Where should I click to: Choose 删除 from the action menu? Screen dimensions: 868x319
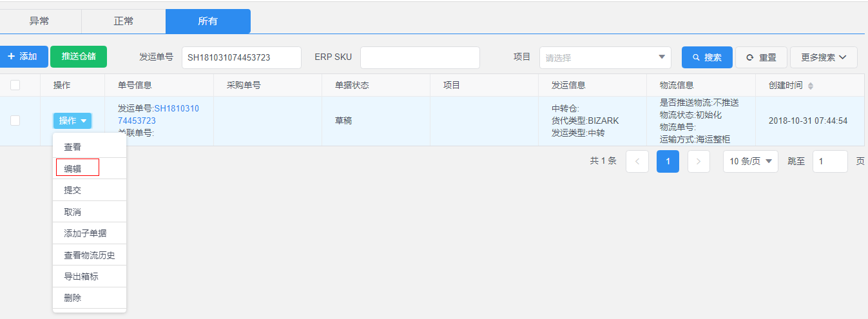[x=90, y=298]
